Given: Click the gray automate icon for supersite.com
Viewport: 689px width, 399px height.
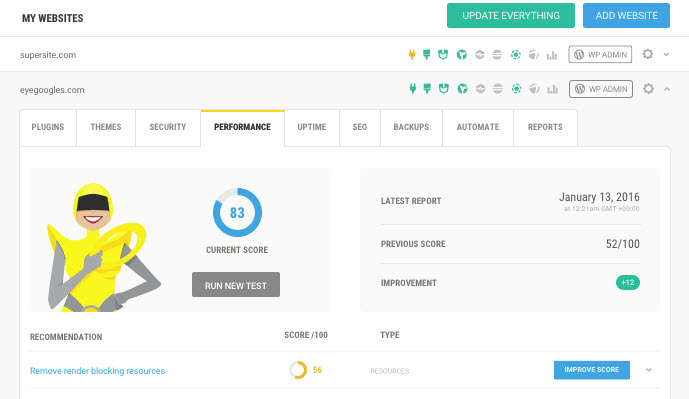Looking at the screenshot, I should [x=534, y=54].
